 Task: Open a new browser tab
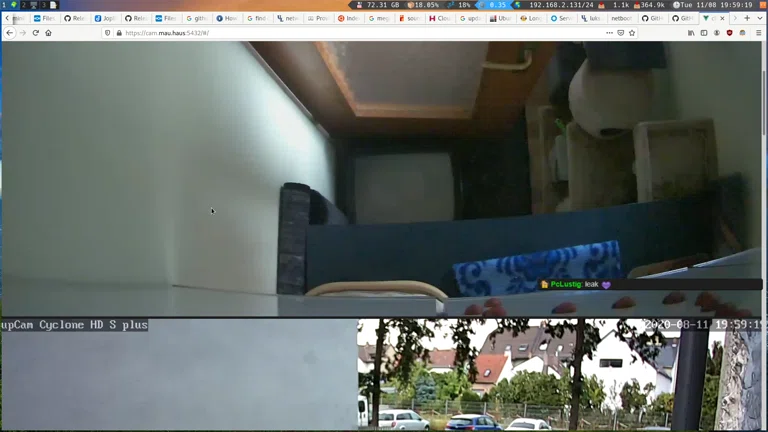747,18
